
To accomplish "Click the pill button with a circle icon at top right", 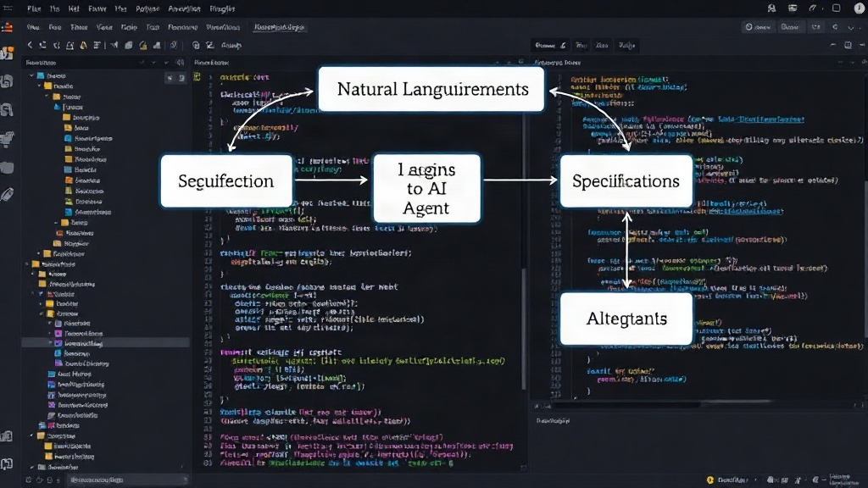I will point(758,26).
